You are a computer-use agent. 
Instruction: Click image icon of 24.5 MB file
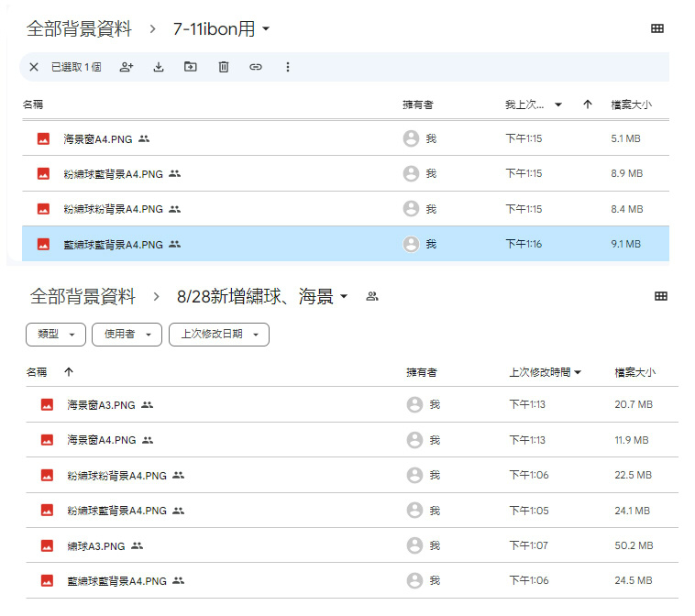(47, 580)
